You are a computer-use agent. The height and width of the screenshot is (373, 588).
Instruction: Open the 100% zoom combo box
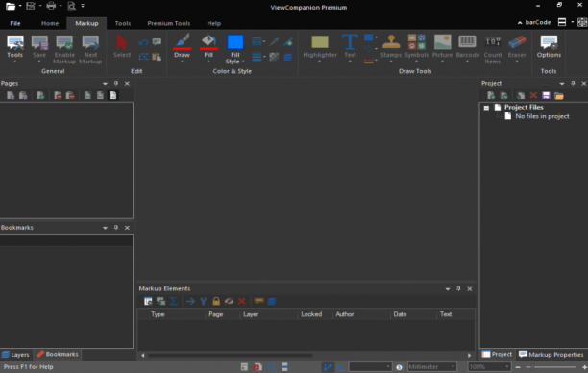(x=489, y=366)
